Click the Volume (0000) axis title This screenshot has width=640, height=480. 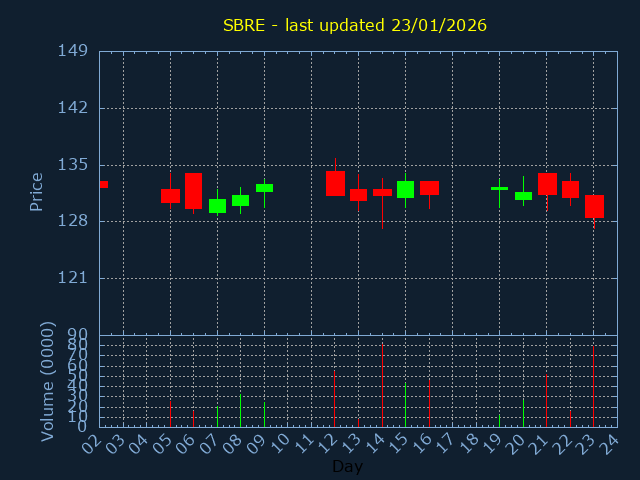[47, 381]
